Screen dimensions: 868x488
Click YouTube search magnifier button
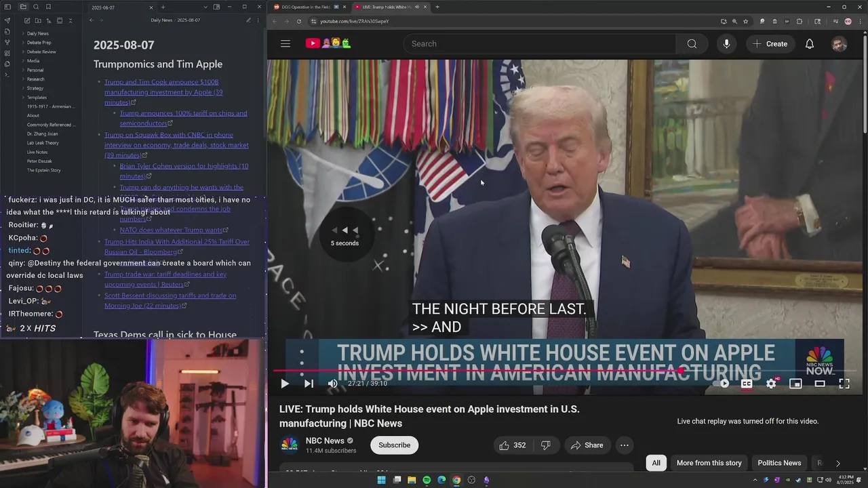[692, 43]
